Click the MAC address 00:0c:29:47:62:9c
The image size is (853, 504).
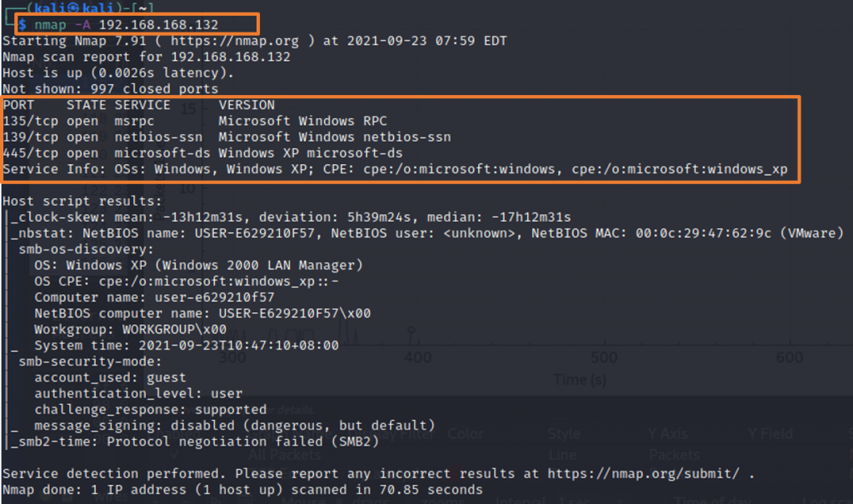pos(703,233)
